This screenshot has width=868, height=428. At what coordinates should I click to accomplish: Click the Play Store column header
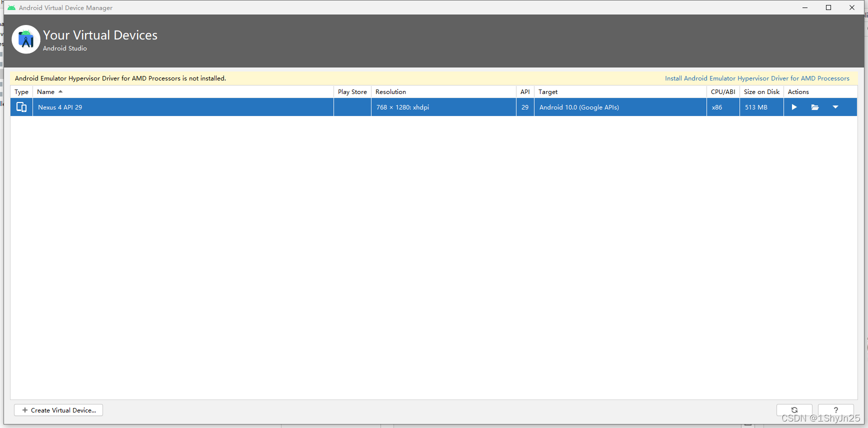[352, 92]
